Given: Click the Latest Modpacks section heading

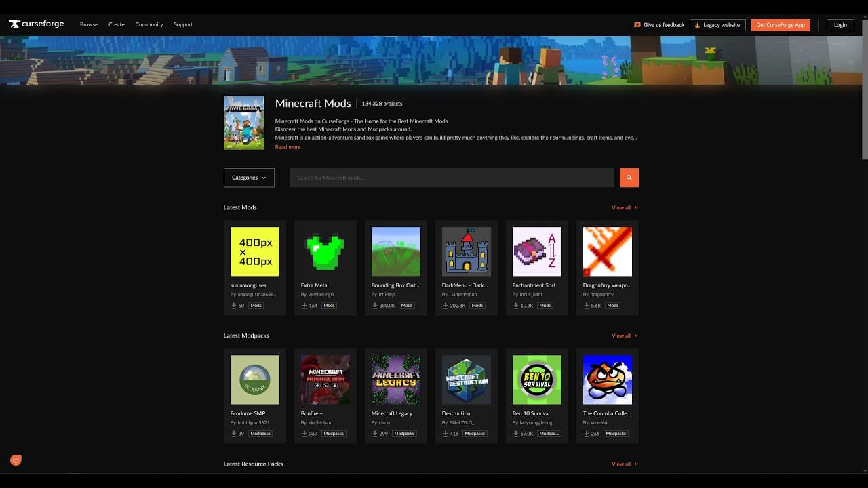Looking at the screenshot, I should click(246, 335).
